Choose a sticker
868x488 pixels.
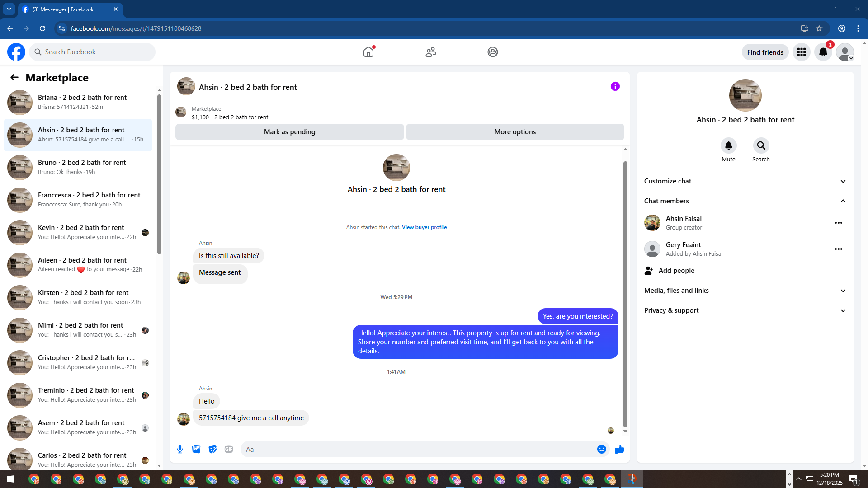pyautogui.click(x=212, y=449)
